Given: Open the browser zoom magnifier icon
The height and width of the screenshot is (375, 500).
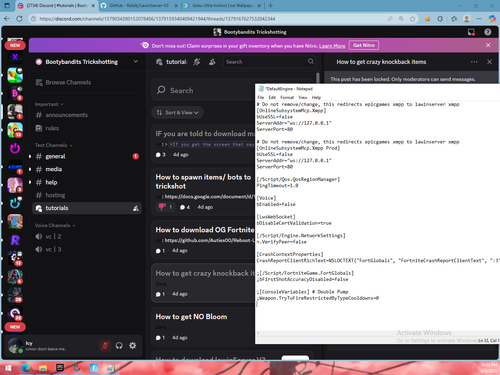Looking at the screenshot, I should click(401, 19).
